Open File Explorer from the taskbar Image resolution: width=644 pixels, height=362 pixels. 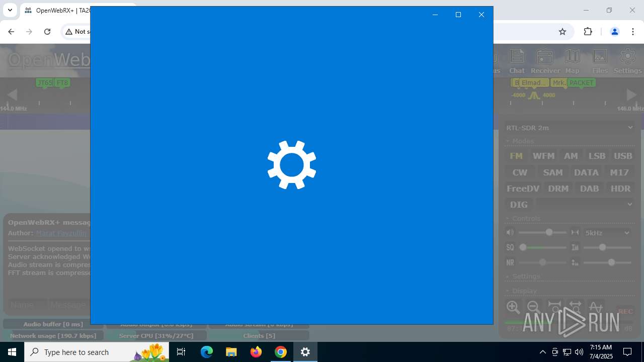pos(231,352)
